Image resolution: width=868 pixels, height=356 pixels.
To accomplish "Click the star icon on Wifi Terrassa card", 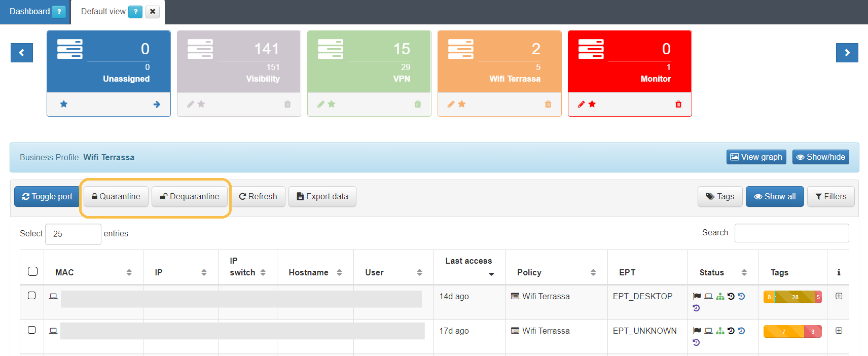I will tap(462, 104).
